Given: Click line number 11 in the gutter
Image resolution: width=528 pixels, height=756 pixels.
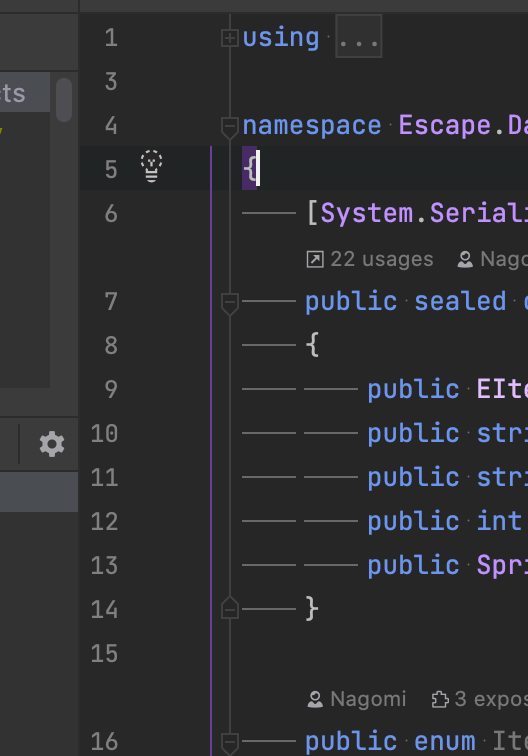Looking at the screenshot, I should [104, 478].
